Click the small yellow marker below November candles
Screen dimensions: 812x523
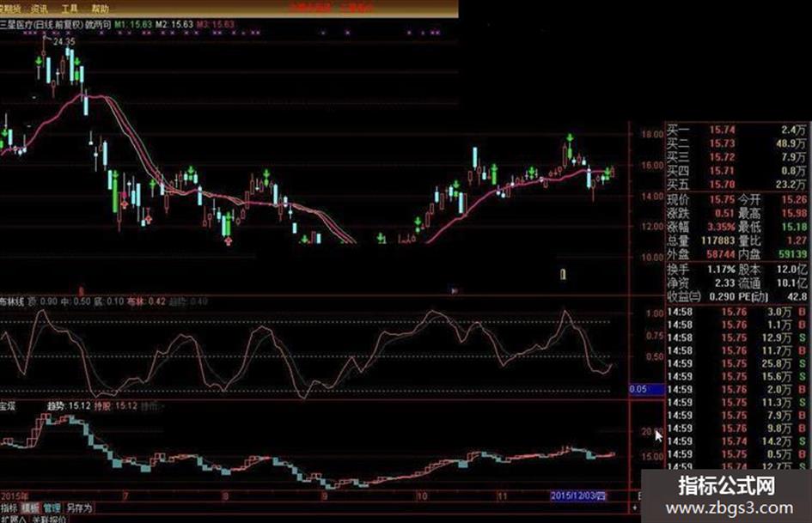[563, 274]
